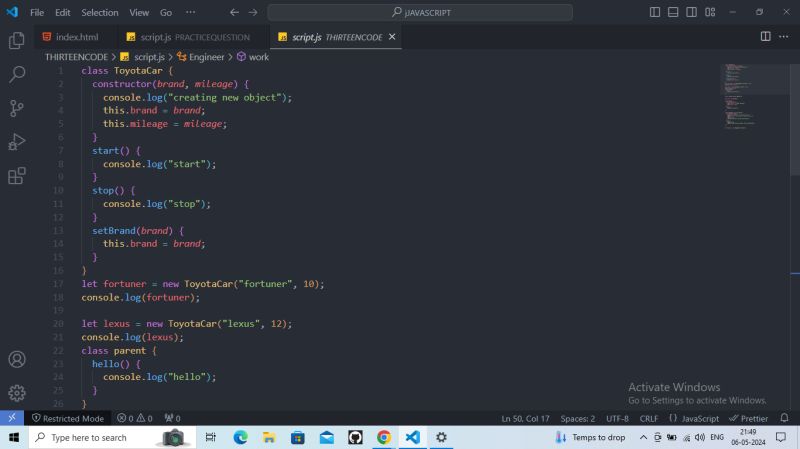Open Run and Debug view
Viewport: 800px width, 449px height.
(16, 142)
